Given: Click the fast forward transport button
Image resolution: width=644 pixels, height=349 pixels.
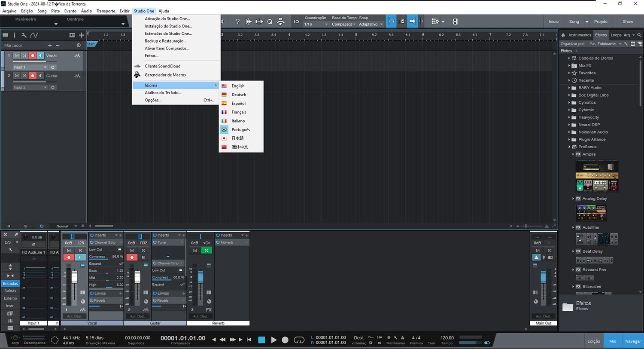Looking at the screenshot, I should point(233,340).
